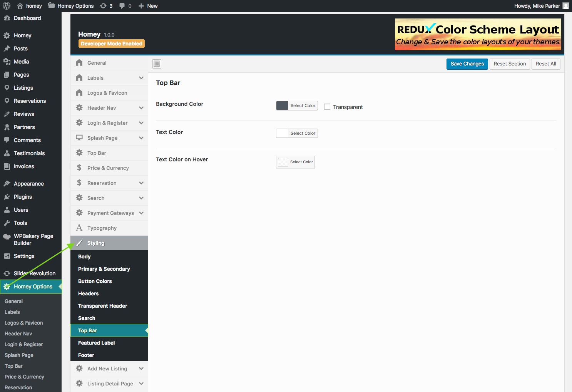The width and height of the screenshot is (572, 392).
Task: Click the Save Changes button
Action: pyautogui.click(x=467, y=64)
